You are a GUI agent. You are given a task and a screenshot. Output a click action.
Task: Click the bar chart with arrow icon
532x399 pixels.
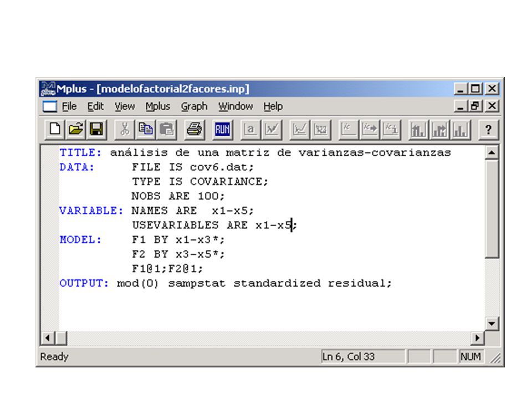point(439,129)
